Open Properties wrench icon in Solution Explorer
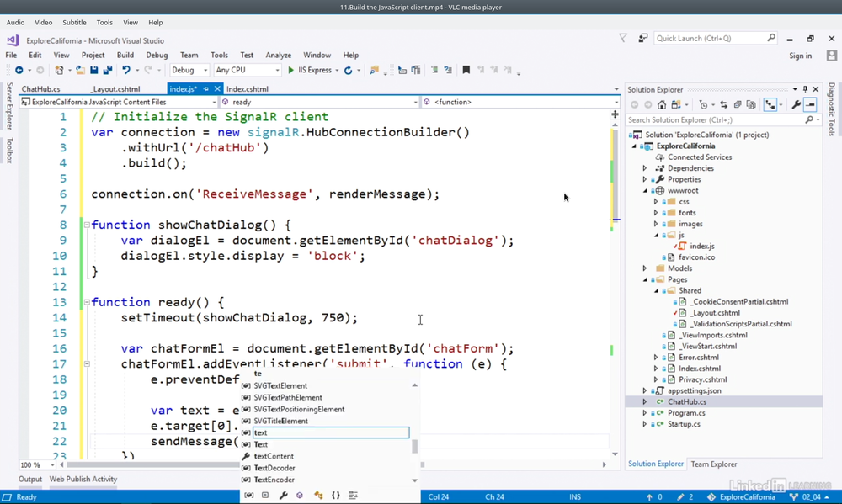The width and height of the screenshot is (842, 504). pyautogui.click(x=796, y=105)
